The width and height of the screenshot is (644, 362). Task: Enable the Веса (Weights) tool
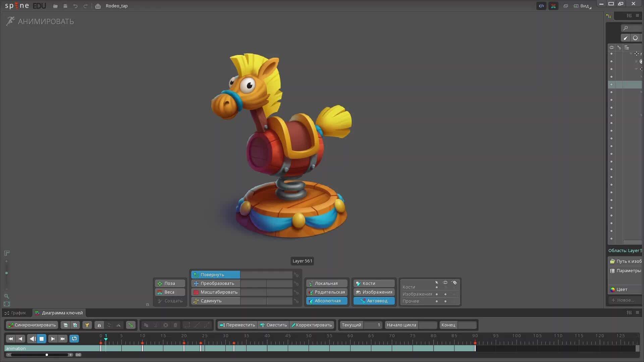tap(170, 292)
